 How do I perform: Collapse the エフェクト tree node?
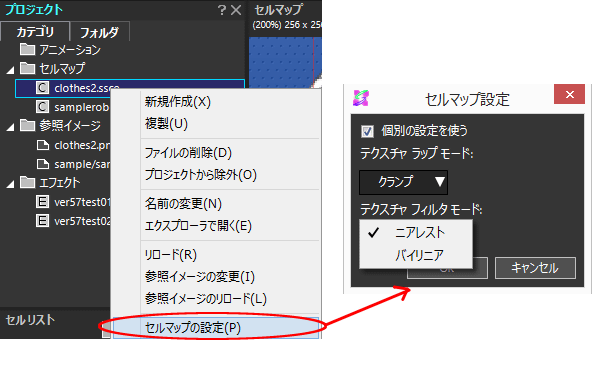[x=11, y=184]
